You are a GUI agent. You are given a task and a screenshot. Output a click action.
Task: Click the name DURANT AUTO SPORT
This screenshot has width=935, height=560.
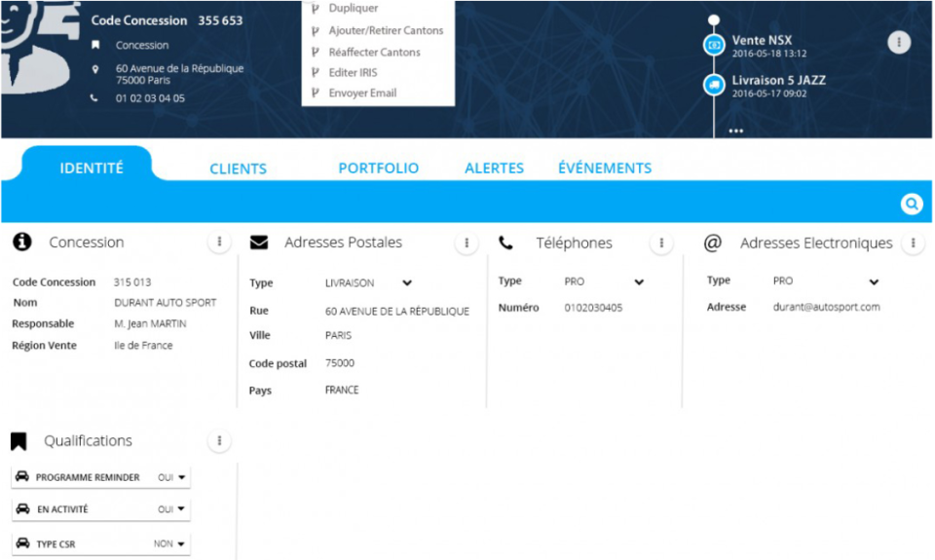tap(166, 303)
